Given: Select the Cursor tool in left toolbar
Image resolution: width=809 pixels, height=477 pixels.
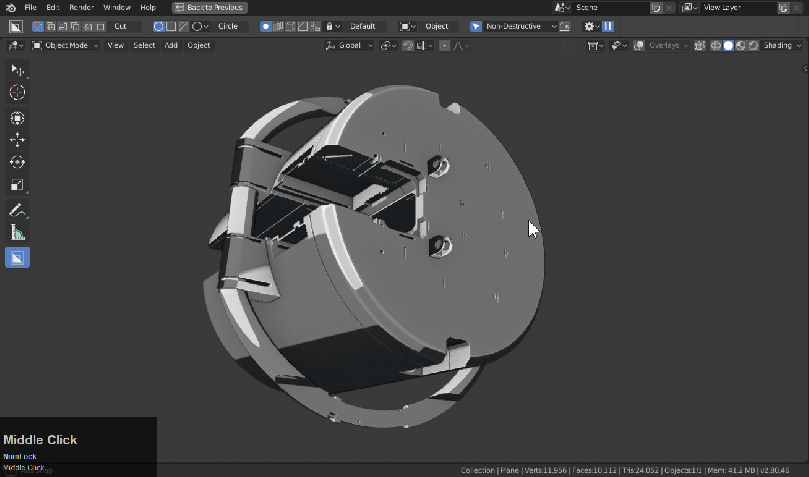Looking at the screenshot, I should (17, 92).
